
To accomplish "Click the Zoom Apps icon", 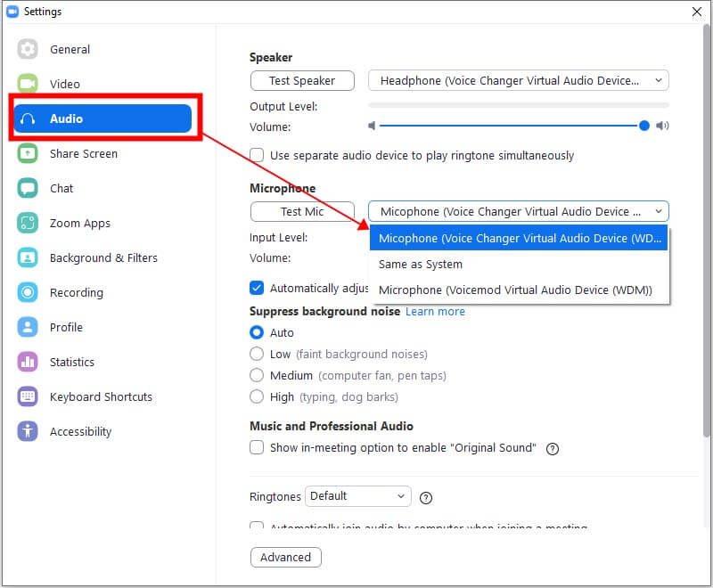I will (x=28, y=223).
